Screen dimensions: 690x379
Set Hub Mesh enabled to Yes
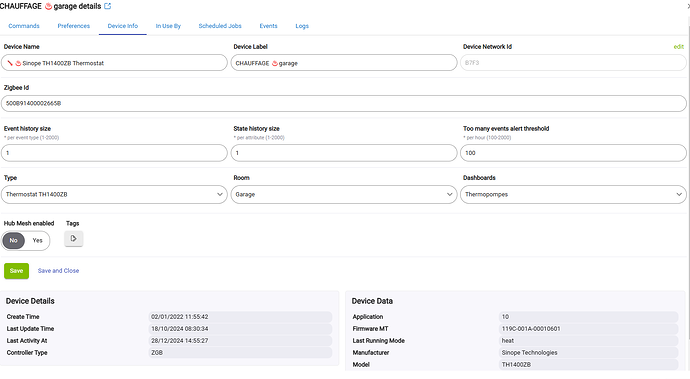(x=37, y=240)
